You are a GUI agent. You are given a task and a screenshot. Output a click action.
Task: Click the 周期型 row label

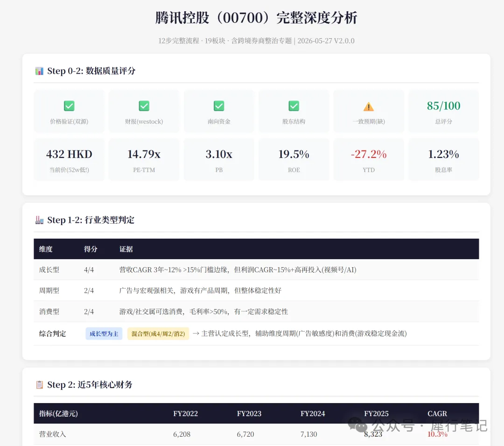pos(49,290)
